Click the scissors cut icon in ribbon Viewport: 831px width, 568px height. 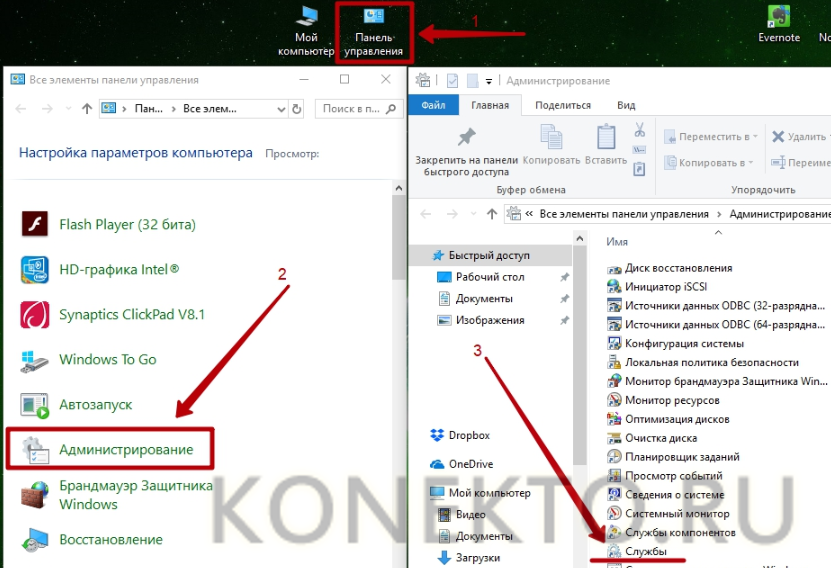point(640,129)
